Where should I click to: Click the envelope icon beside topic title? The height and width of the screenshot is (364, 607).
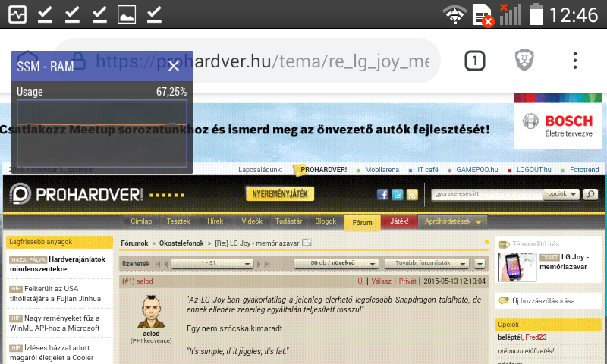[307, 243]
